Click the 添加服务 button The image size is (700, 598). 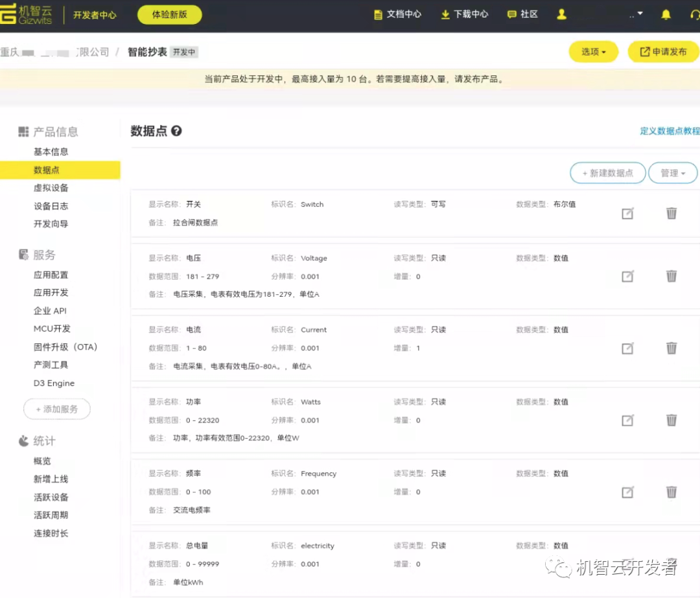coord(56,409)
